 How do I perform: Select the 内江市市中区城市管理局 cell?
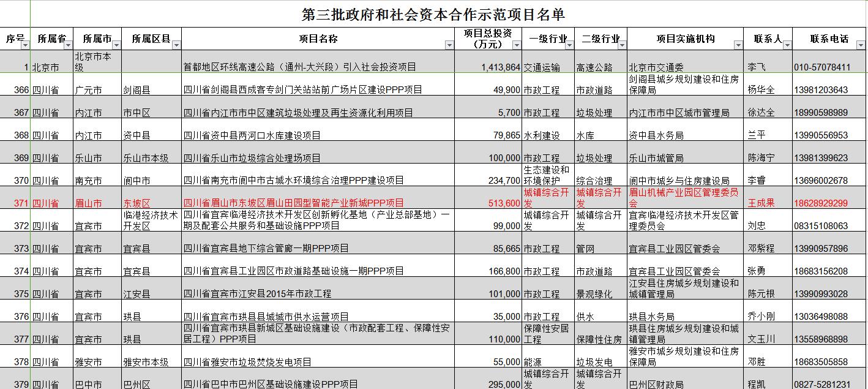point(686,107)
